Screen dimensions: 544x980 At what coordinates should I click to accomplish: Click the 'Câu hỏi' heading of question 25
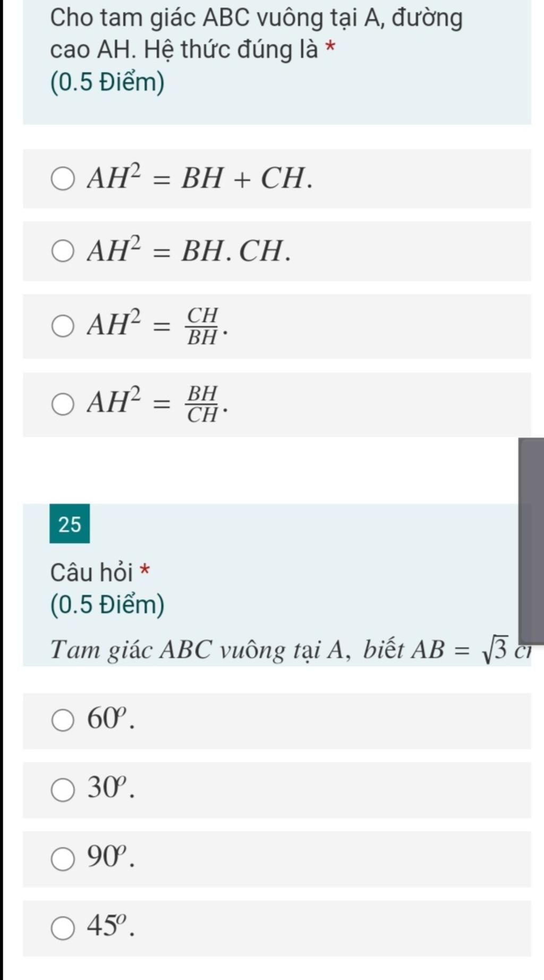point(91,573)
